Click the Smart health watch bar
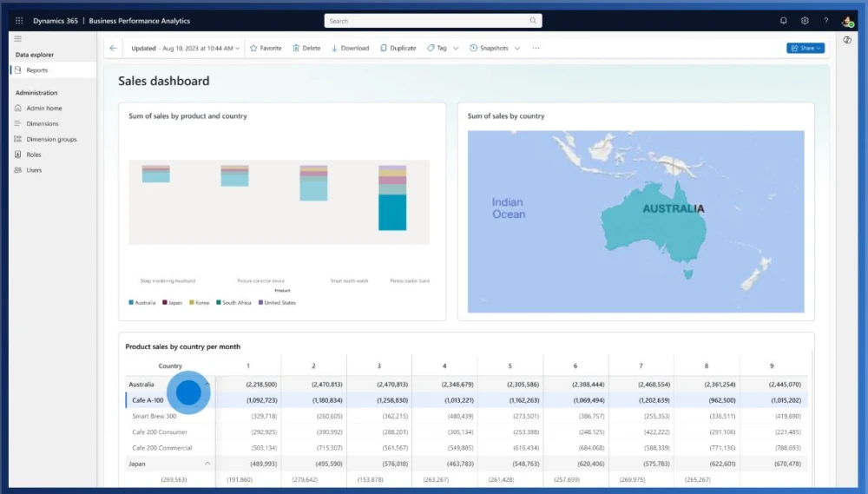868x494 pixels. tap(313, 183)
